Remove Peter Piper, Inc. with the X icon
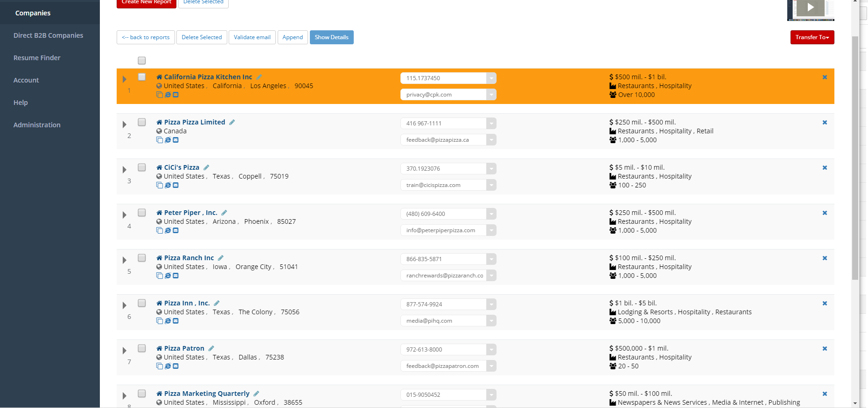 pos(825,213)
